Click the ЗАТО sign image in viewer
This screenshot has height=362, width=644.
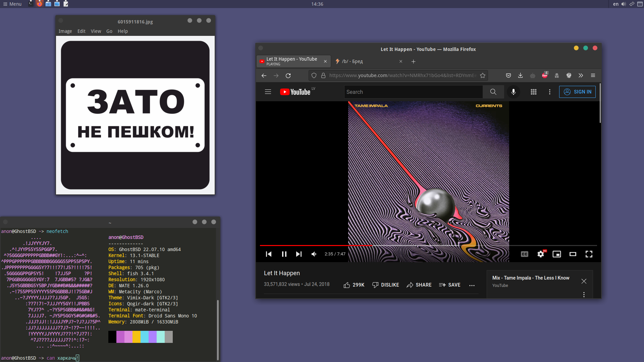(x=135, y=115)
